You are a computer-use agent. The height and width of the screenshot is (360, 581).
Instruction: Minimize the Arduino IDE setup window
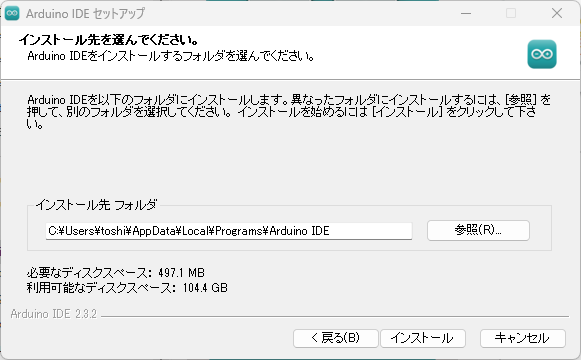[466, 13]
